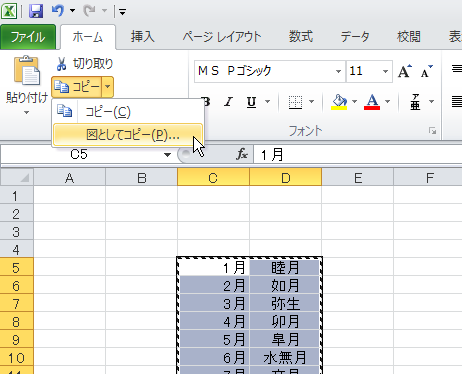Click cell containing 水無月
Viewport: 462px width, 374px height.
coord(286,357)
